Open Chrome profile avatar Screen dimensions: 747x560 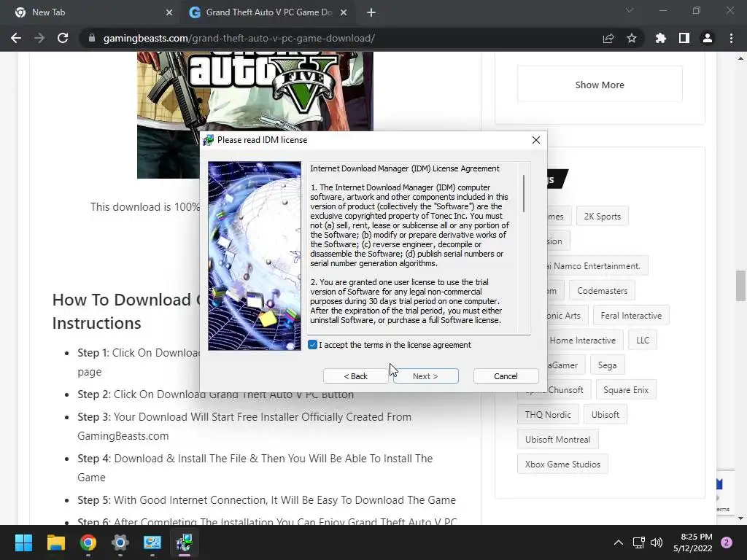tap(708, 38)
